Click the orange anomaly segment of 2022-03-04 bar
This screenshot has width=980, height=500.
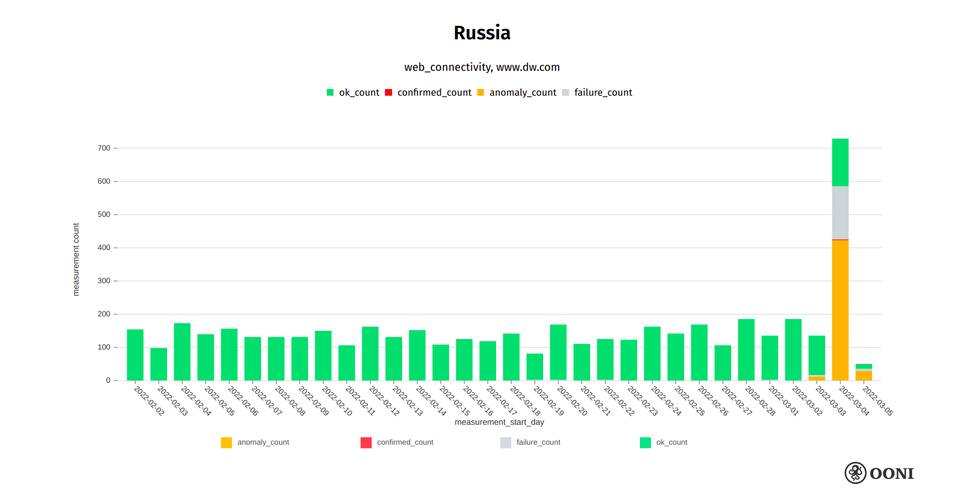click(x=840, y=310)
